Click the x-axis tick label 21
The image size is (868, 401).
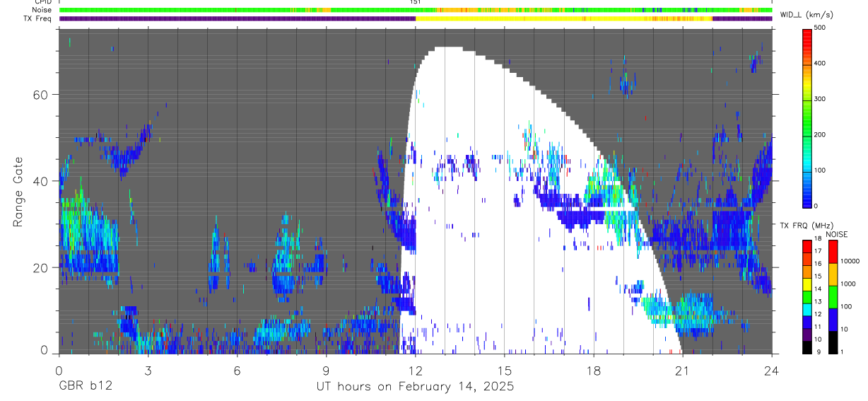[x=682, y=370]
